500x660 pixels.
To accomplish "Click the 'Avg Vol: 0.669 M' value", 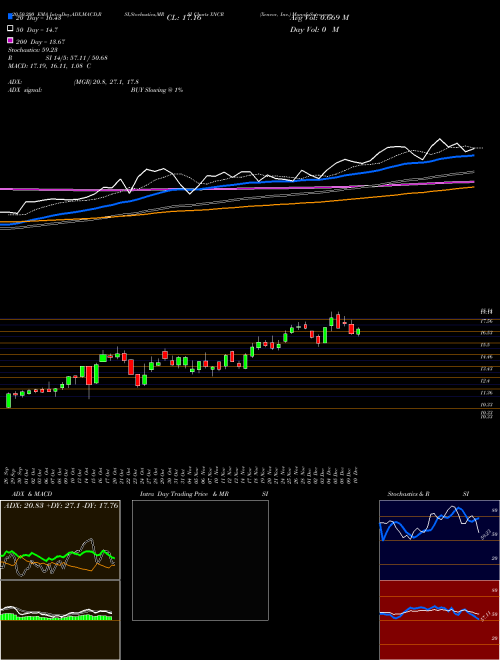I will click(319, 18).
